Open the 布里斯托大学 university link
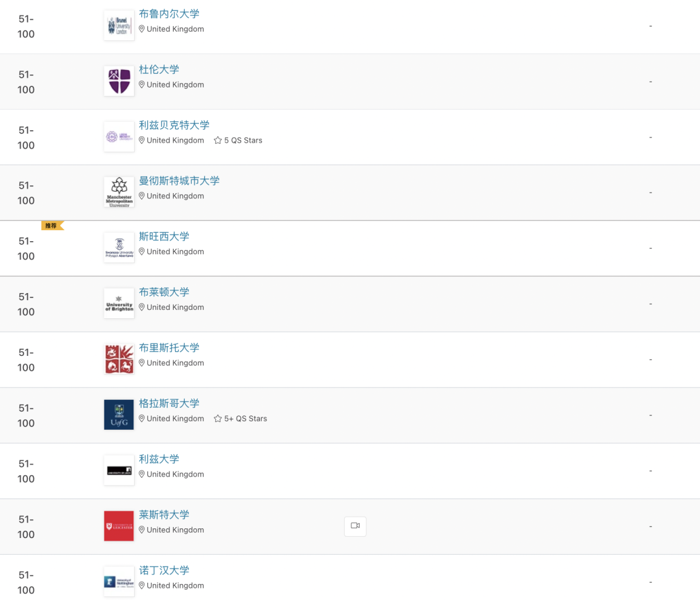Screen dimensions: 700x608 tap(169, 347)
